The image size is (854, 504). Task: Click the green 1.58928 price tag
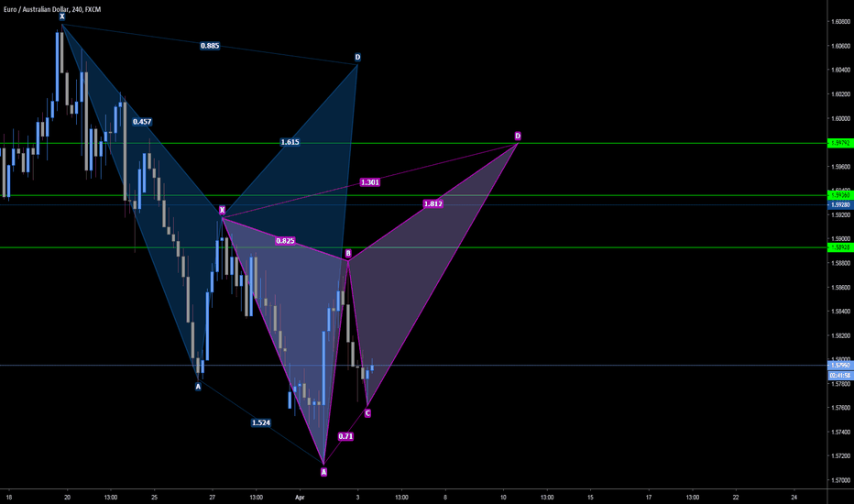coord(840,247)
